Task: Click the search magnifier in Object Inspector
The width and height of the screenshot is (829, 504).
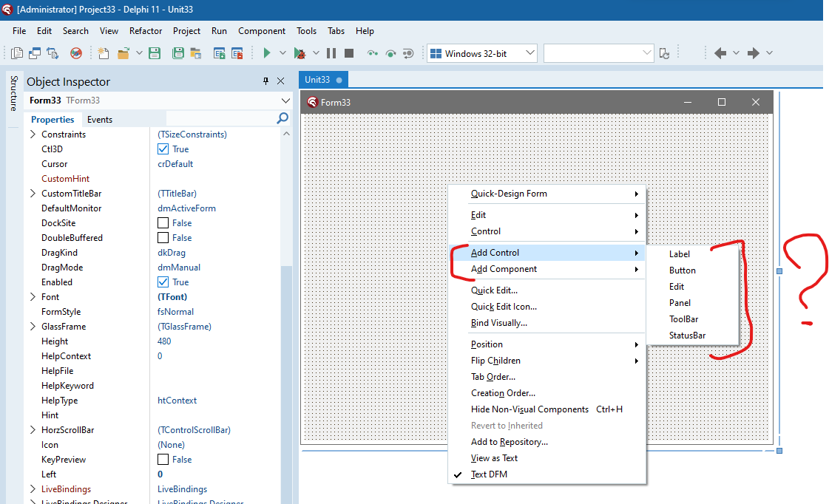Action: click(x=282, y=118)
